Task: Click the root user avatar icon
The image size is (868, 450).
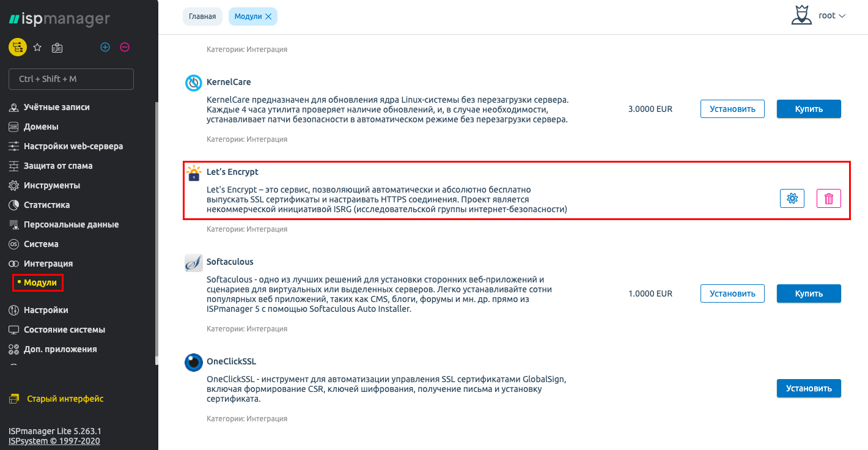Action: pos(801,16)
